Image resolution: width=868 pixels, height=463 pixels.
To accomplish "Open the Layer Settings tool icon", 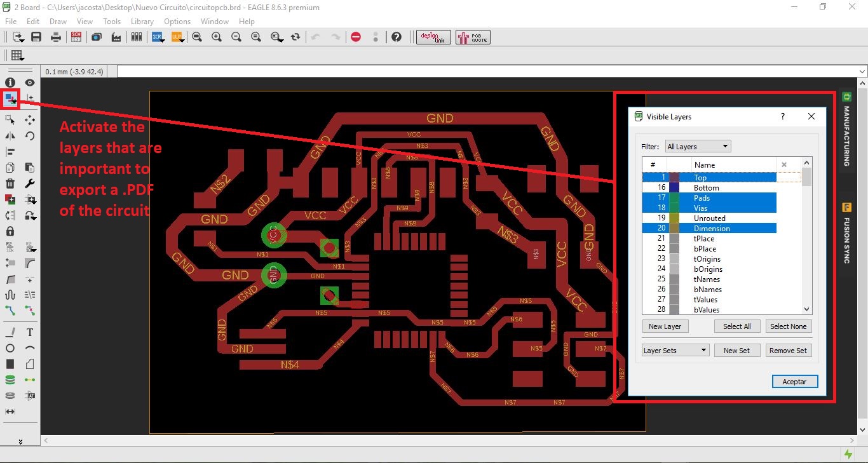I will coord(10,98).
